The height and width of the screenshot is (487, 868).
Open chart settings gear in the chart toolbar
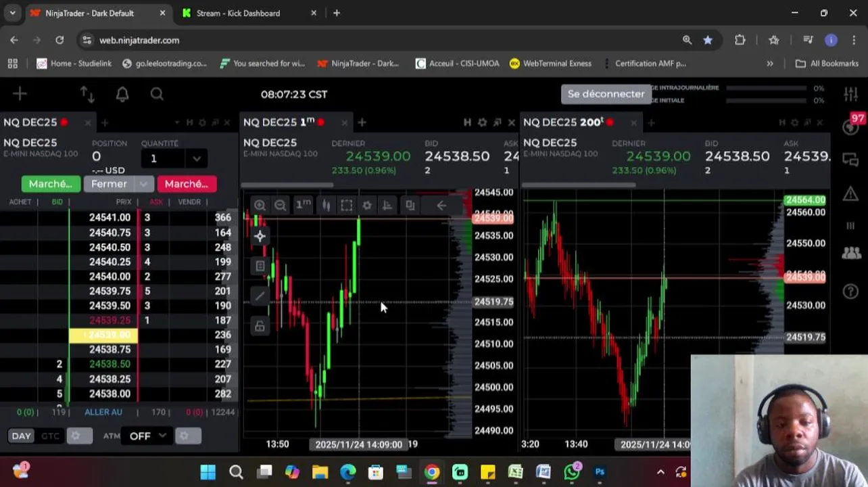click(367, 205)
